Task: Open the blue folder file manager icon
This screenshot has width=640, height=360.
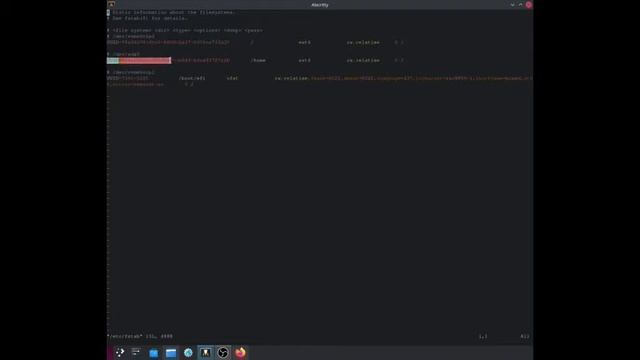Action: 153,353
